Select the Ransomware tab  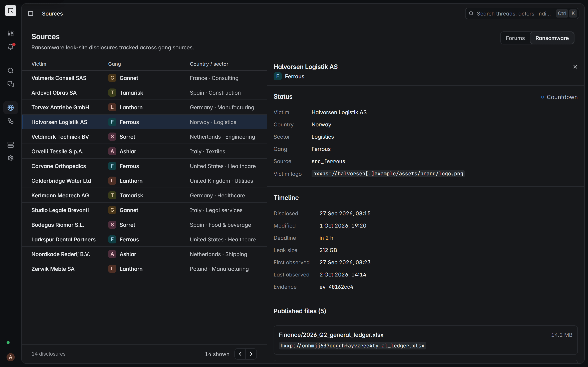coord(552,38)
